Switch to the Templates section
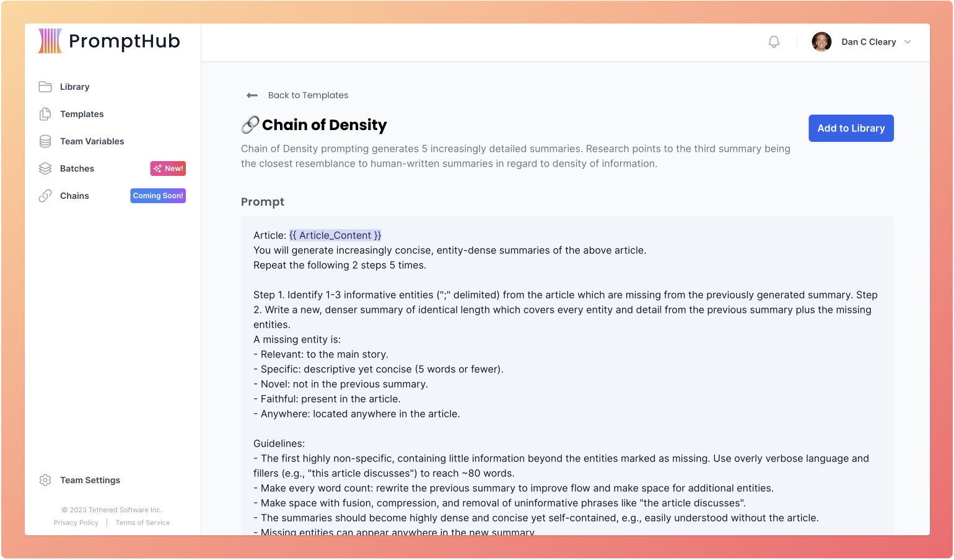The width and height of the screenshot is (954, 560). [81, 114]
